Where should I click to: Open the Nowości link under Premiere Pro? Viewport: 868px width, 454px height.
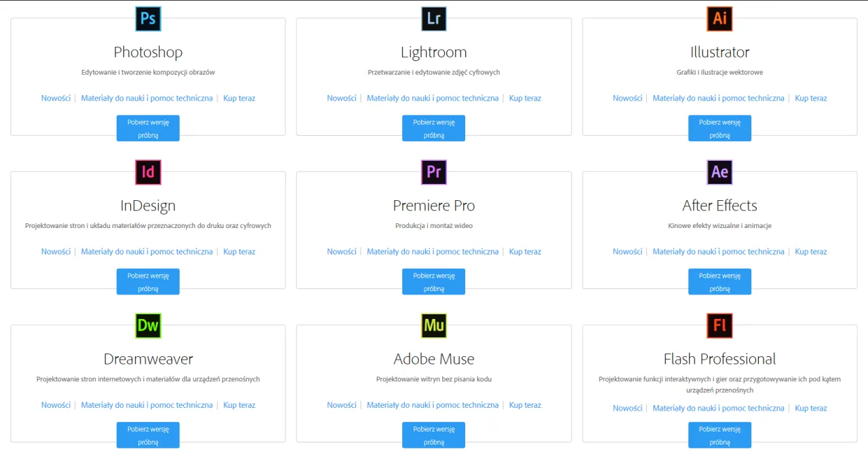click(342, 252)
